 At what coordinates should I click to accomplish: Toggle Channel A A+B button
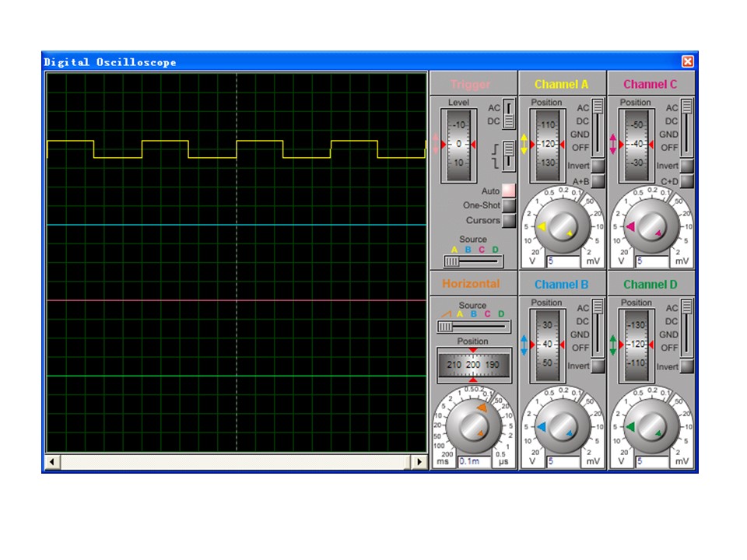tap(598, 181)
